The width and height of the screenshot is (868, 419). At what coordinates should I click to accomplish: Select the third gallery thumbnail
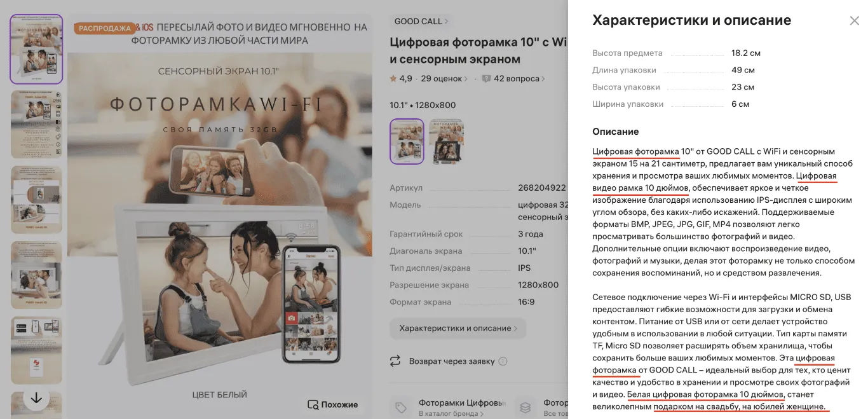click(36, 199)
